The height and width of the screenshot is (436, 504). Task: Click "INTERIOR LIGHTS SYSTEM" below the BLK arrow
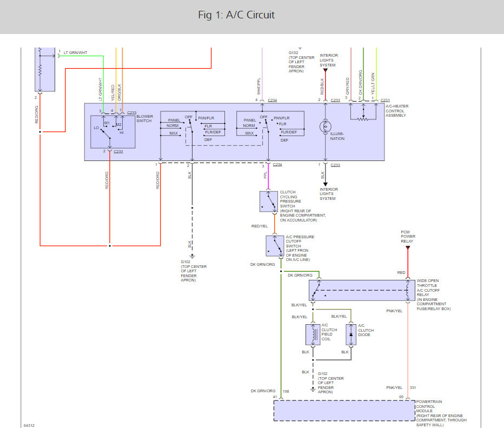tap(329, 194)
